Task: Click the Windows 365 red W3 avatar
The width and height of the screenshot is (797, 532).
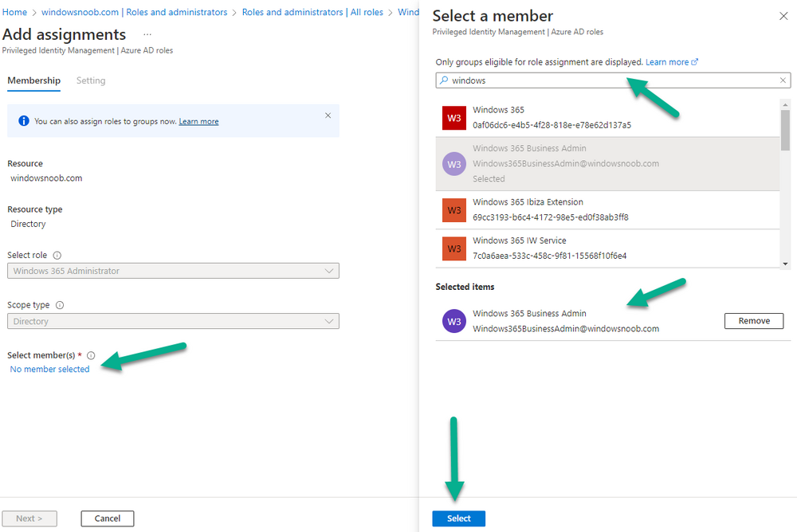Action: (x=454, y=118)
